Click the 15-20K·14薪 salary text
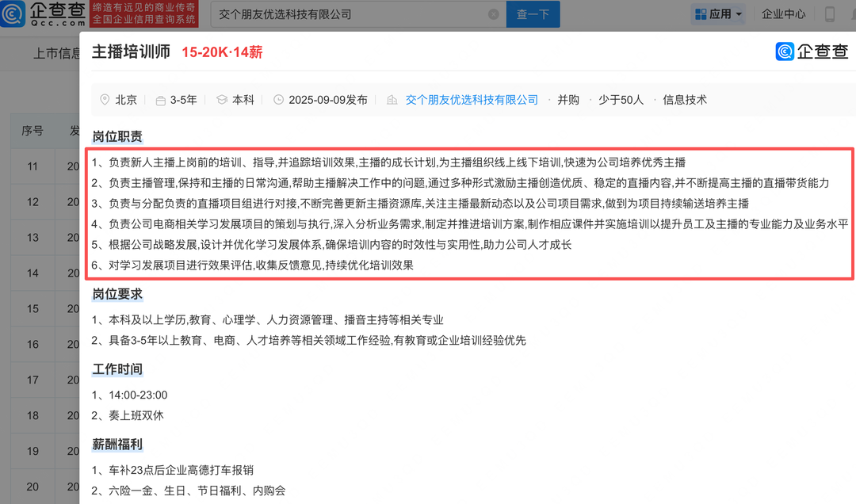Screen dimensions: 856x504 click(222, 52)
